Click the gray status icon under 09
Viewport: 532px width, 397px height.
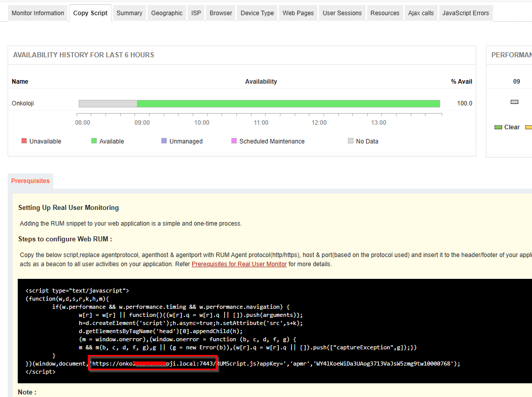(x=514, y=102)
